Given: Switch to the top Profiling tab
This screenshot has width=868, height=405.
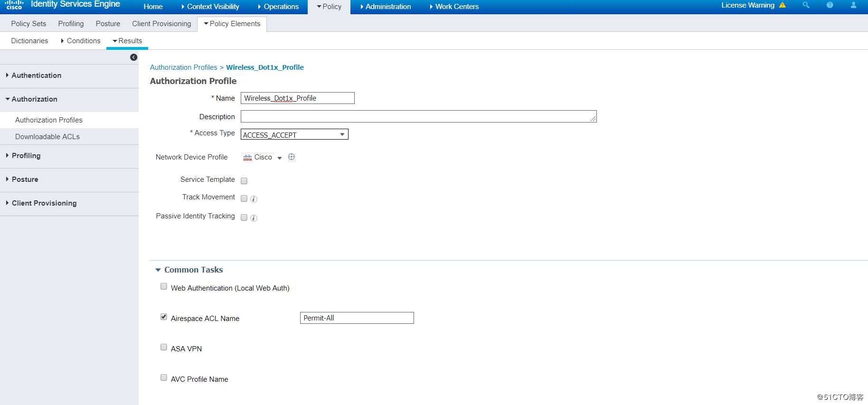Looking at the screenshot, I should point(71,24).
